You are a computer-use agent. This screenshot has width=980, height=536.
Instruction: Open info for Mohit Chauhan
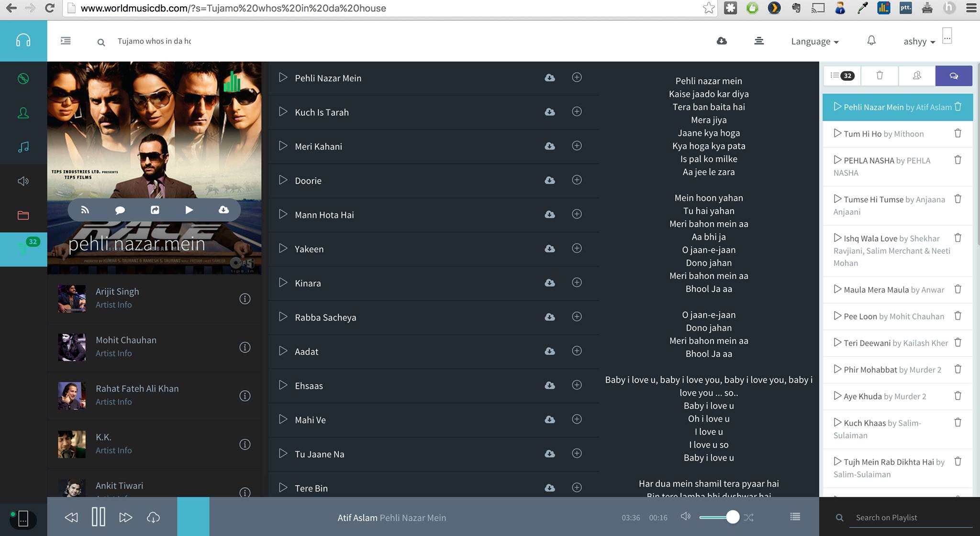pyautogui.click(x=245, y=347)
